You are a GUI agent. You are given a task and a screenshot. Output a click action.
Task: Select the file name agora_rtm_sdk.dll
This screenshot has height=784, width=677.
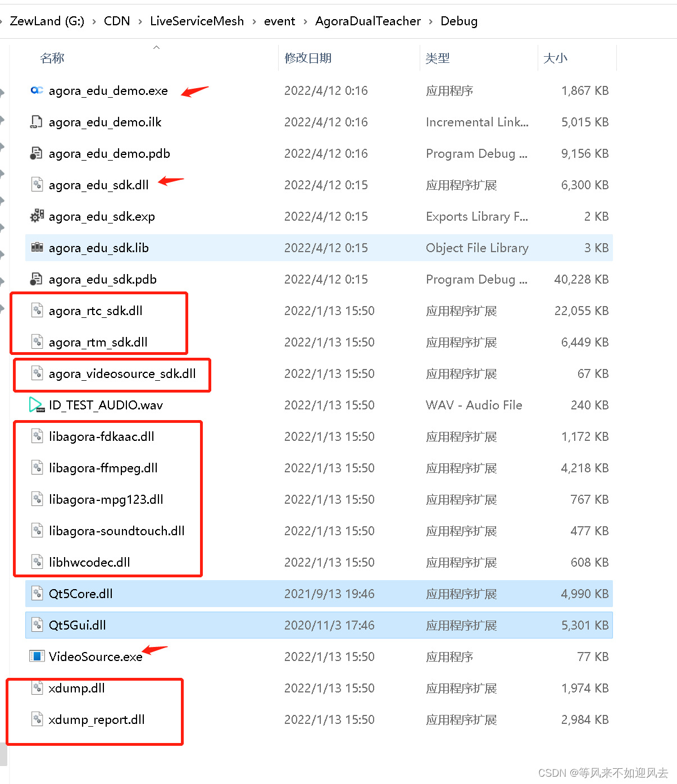click(98, 343)
